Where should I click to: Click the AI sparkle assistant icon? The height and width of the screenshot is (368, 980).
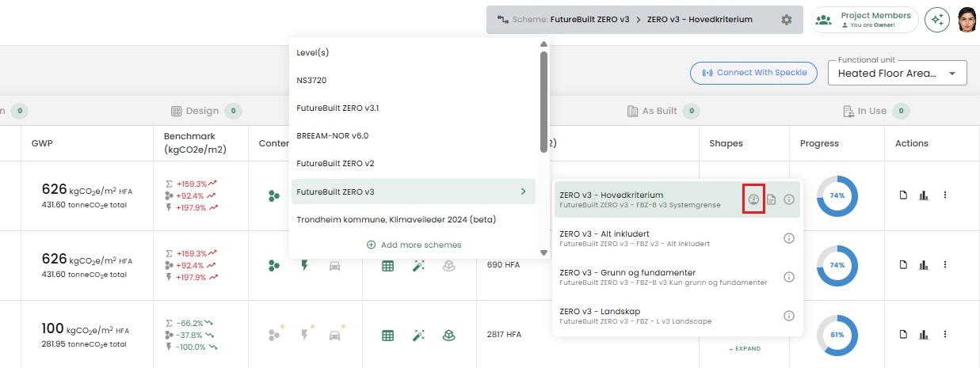(937, 20)
